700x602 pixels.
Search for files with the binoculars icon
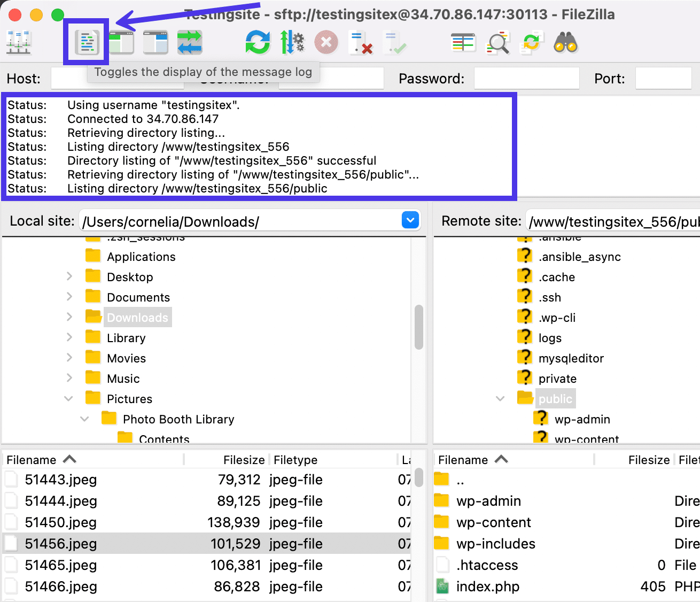(566, 42)
